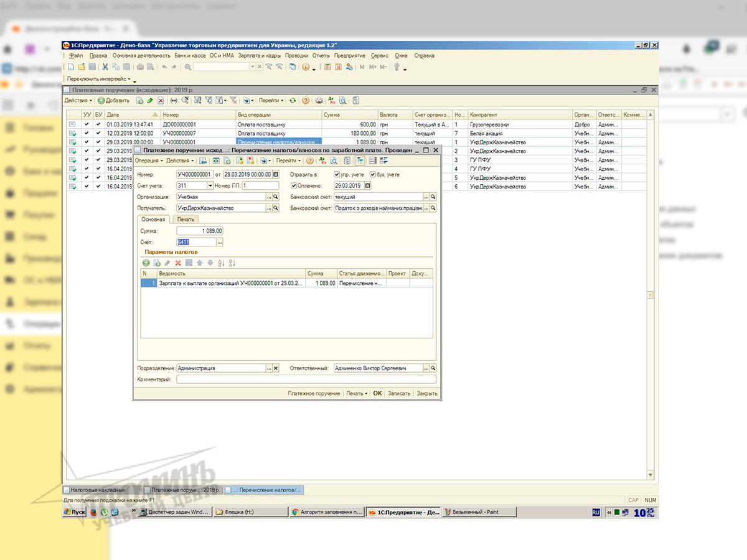Click clear X button beside Подразделение field
Screen dimensions: 747x560
276,368
